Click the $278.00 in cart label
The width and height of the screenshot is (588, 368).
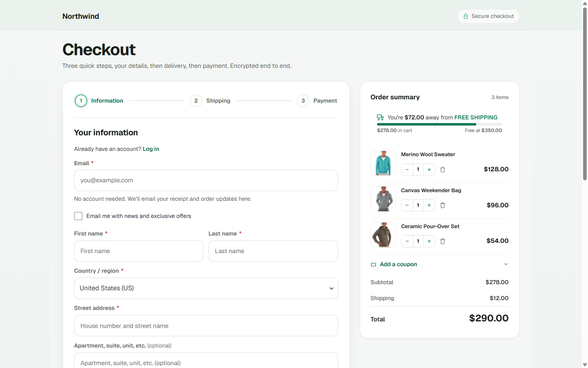click(x=394, y=130)
